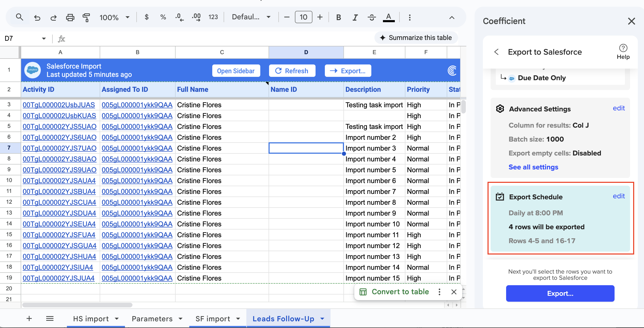644x328 pixels.
Task: Toggle italic formatting
Action: click(355, 17)
